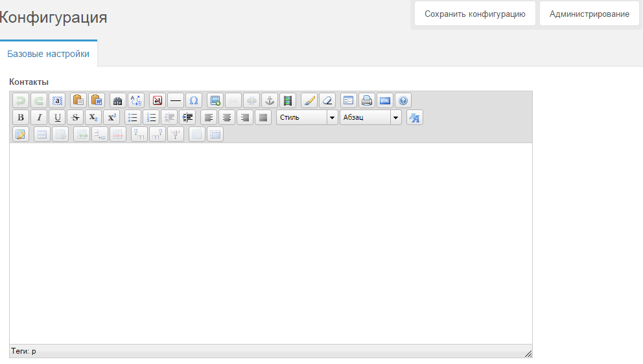Click inside the Контакты editor text area
Image resolution: width=643 pixels, height=364 pixels.
(x=271, y=244)
